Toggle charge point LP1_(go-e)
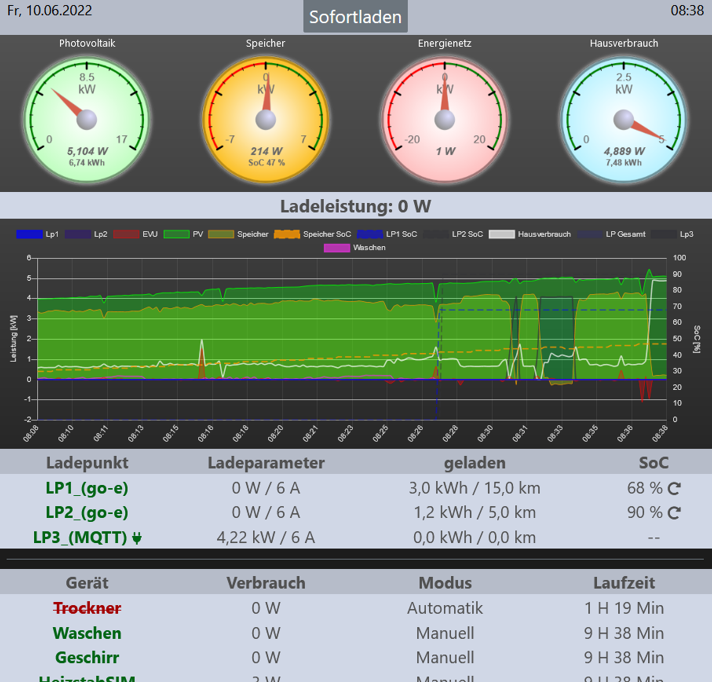Image resolution: width=712 pixels, height=682 pixels. (87, 488)
